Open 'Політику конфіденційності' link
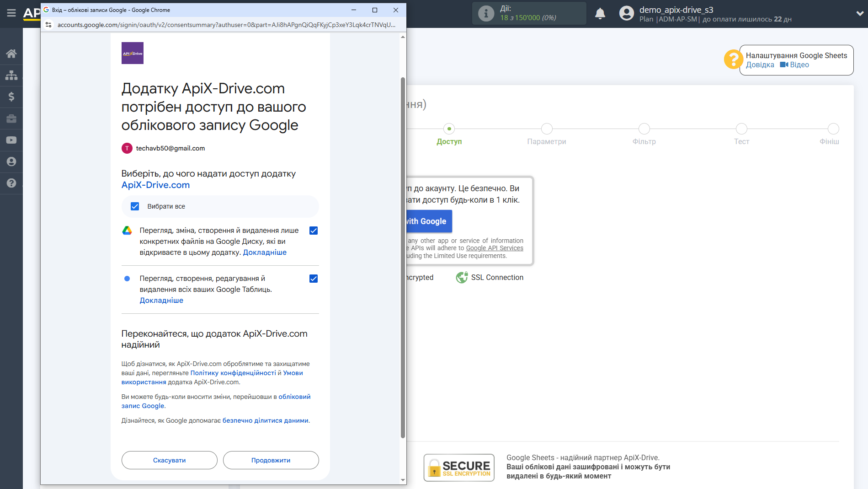868x489 pixels. [x=233, y=373]
